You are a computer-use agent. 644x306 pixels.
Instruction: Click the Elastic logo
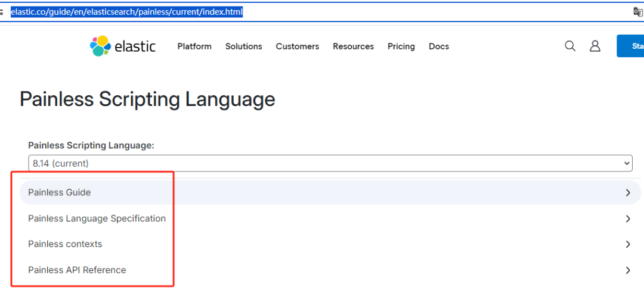(x=123, y=46)
